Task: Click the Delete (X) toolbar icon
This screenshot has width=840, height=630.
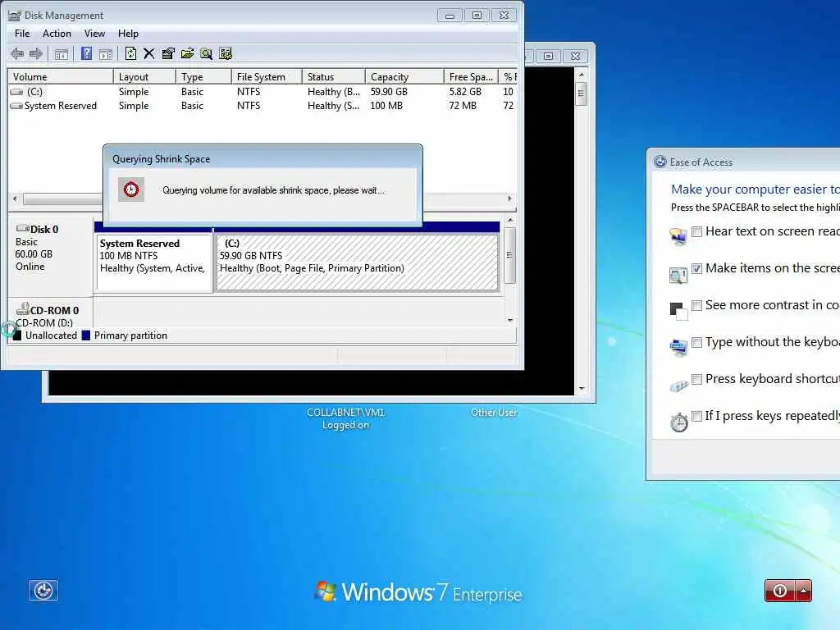Action: coord(149,53)
